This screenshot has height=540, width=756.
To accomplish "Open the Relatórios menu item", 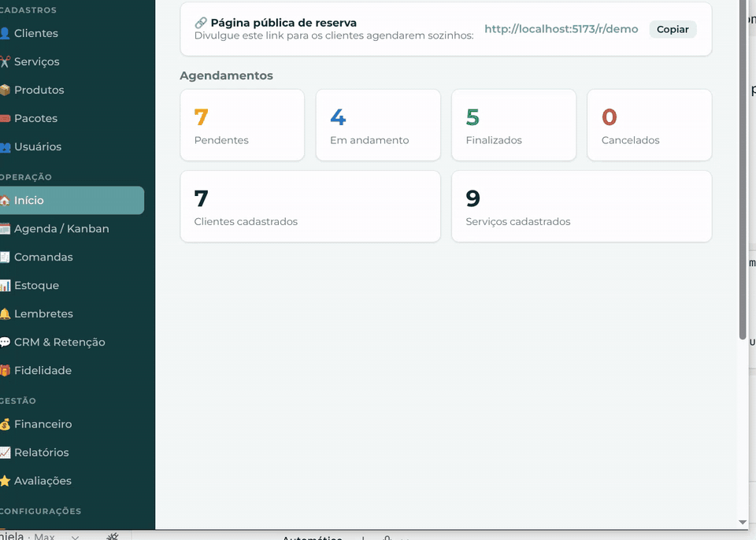I will tap(42, 453).
